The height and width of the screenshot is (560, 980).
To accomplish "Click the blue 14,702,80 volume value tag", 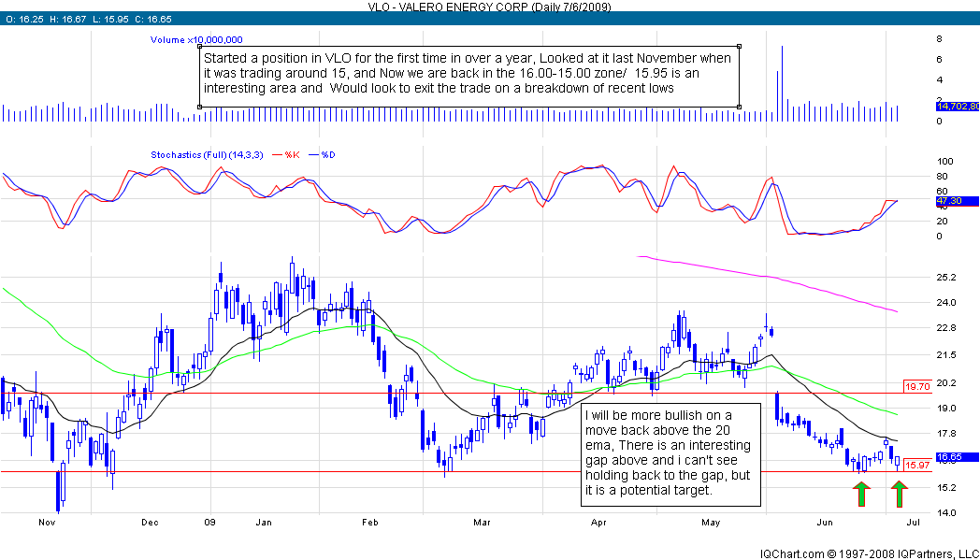I will pos(958,107).
